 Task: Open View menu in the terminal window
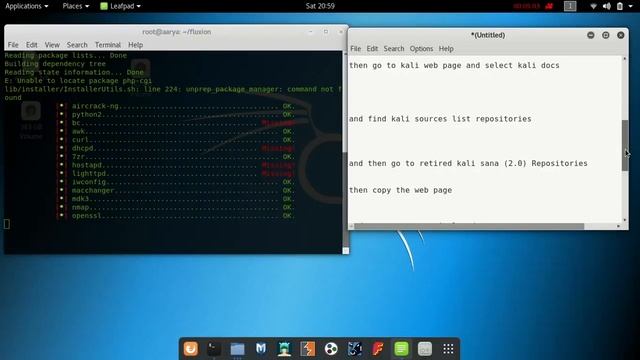click(52, 45)
